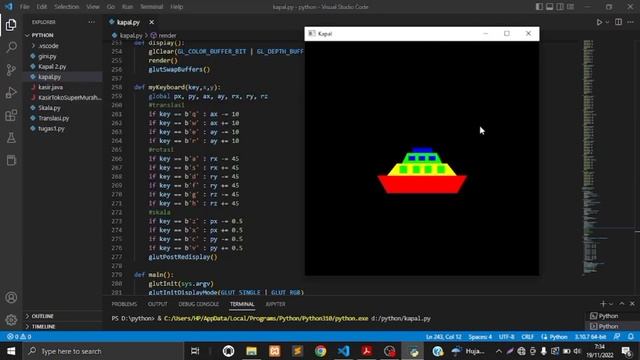The width and height of the screenshot is (640, 360).
Task: Open Google Chrome from the taskbar
Action: pyautogui.click(x=320, y=351)
